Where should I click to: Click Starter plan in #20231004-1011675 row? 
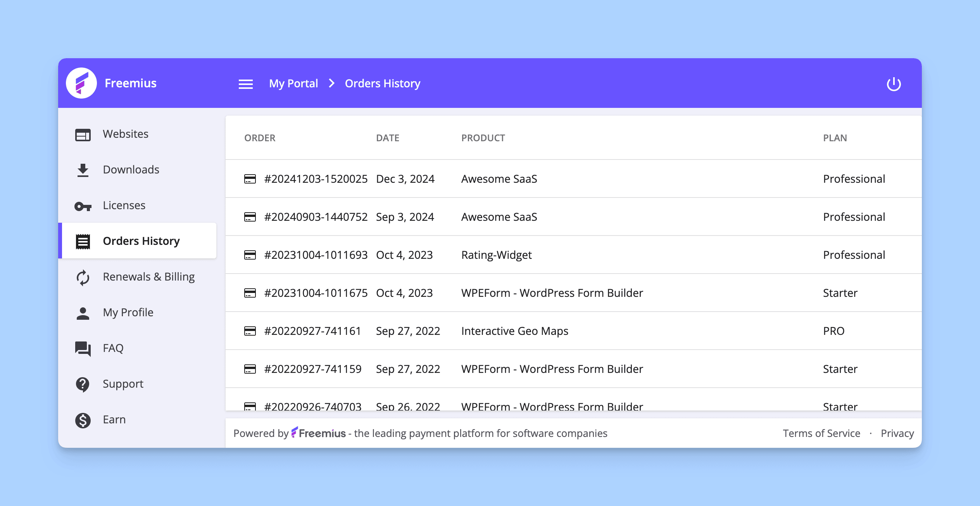pos(840,293)
